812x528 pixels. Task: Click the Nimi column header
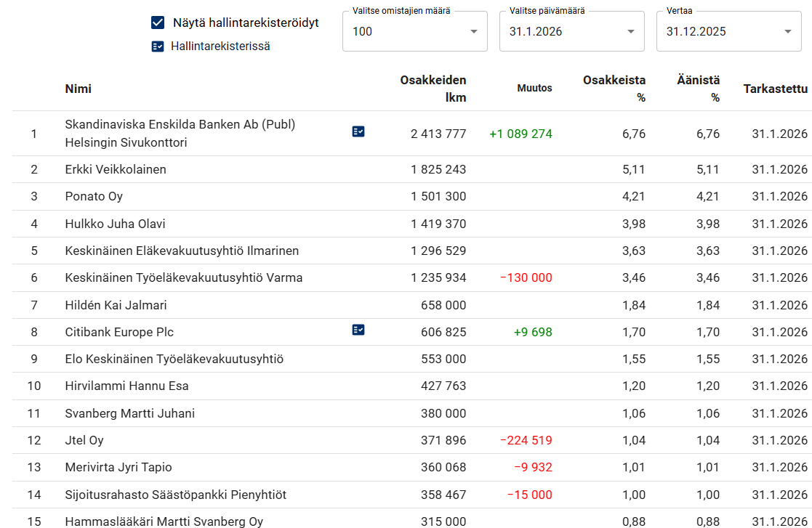pyautogui.click(x=78, y=89)
